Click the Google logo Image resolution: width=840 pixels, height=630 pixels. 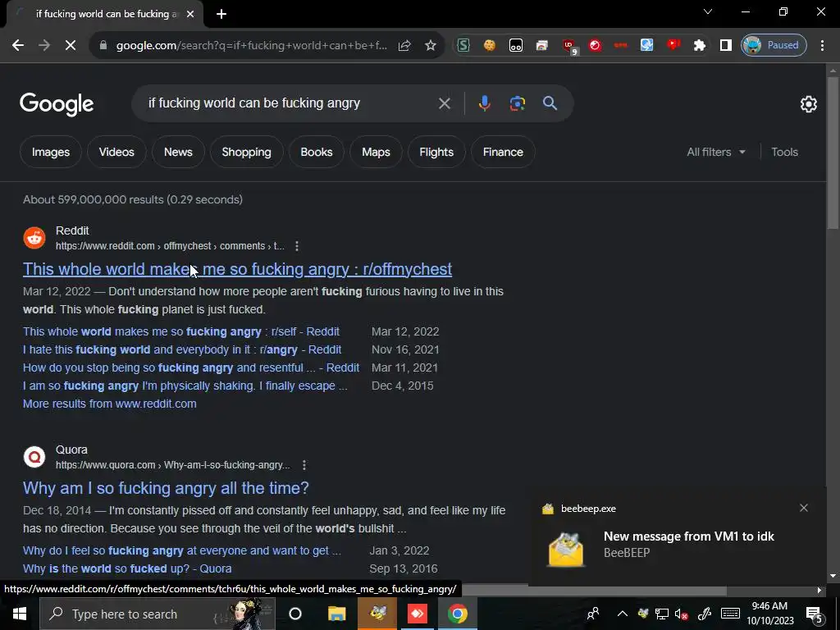[57, 104]
